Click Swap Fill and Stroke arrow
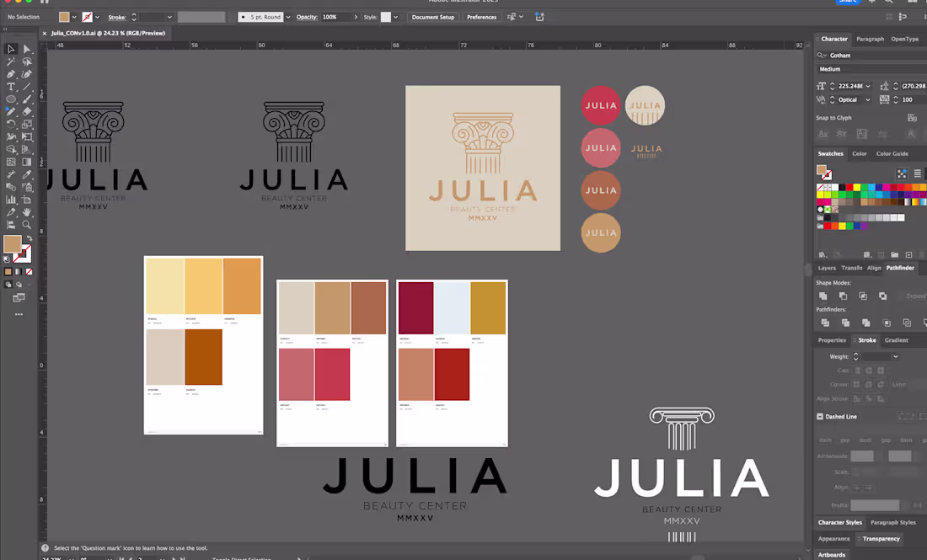Screen dimensions: 927x560 point(29,240)
